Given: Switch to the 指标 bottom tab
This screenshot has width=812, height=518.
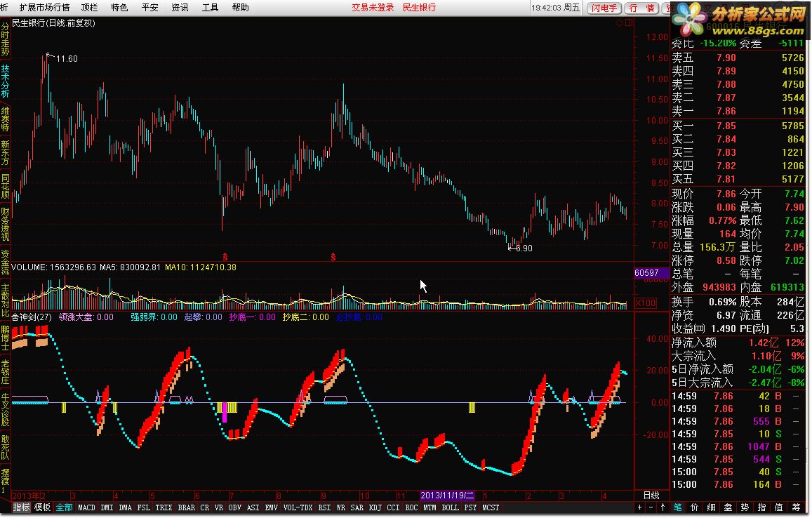Looking at the screenshot, I should click(21, 507).
